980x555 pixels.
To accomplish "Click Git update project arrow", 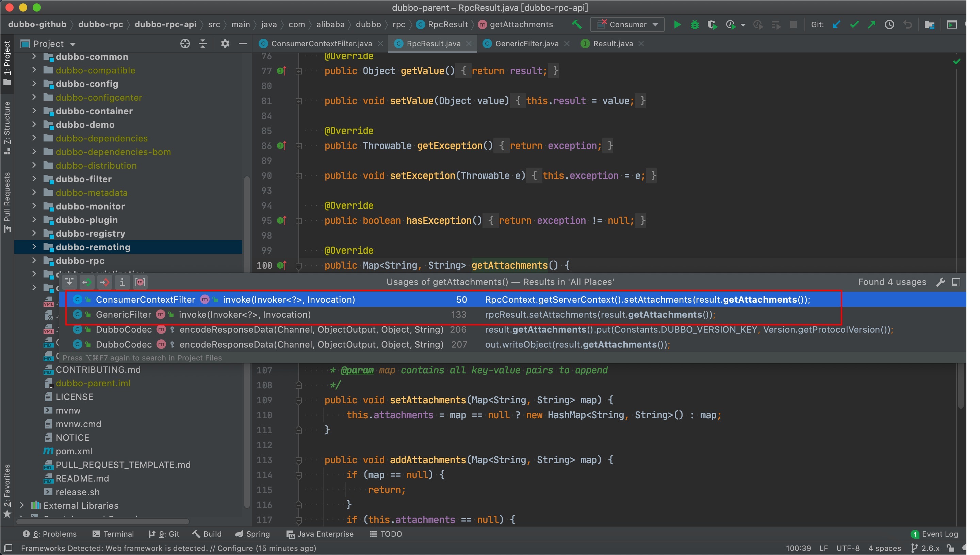I will tap(836, 25).
